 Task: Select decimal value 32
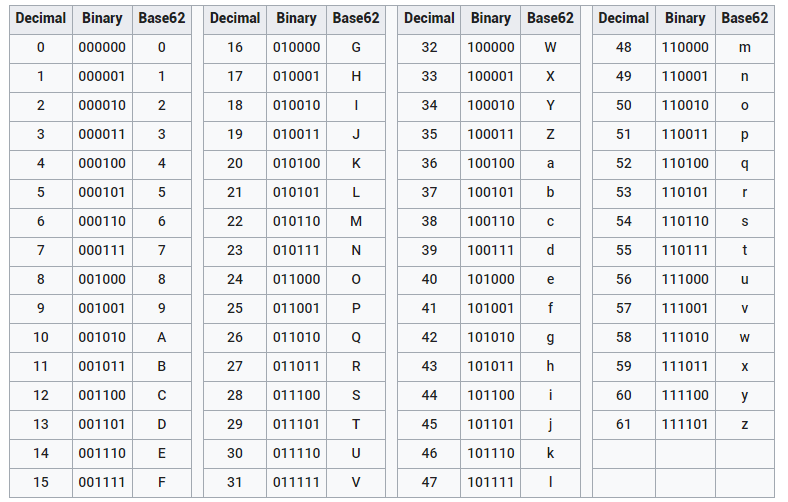pos(429,48)
